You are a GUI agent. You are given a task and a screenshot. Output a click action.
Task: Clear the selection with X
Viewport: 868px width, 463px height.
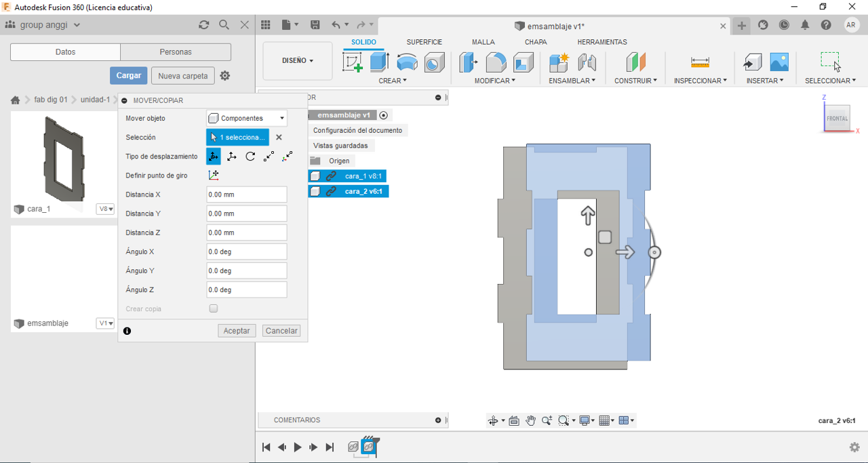tap(279, 138)
